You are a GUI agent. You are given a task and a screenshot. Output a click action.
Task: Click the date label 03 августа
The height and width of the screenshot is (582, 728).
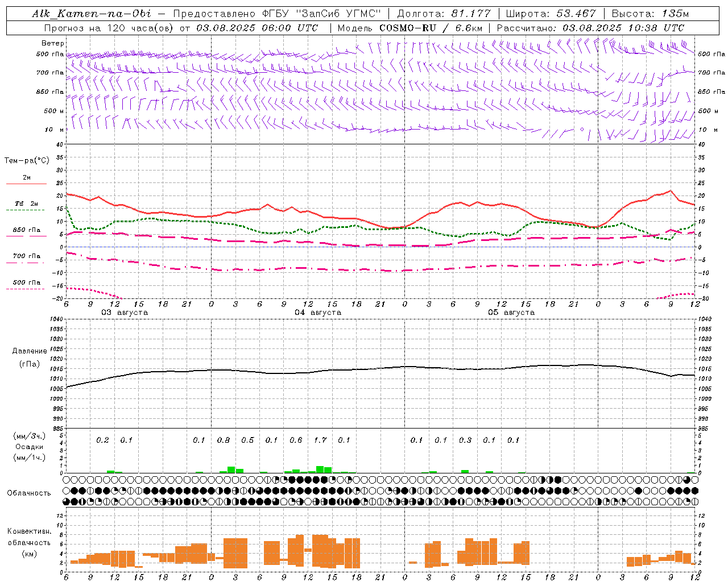125,313
